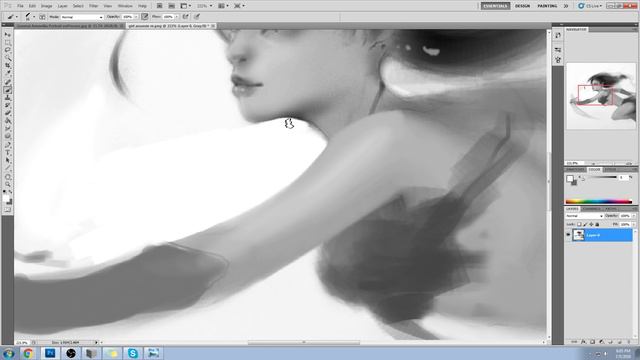640x360 pixels.
Task: Open the Arrange Documents dropdown
Action: (x=223, y=6)
